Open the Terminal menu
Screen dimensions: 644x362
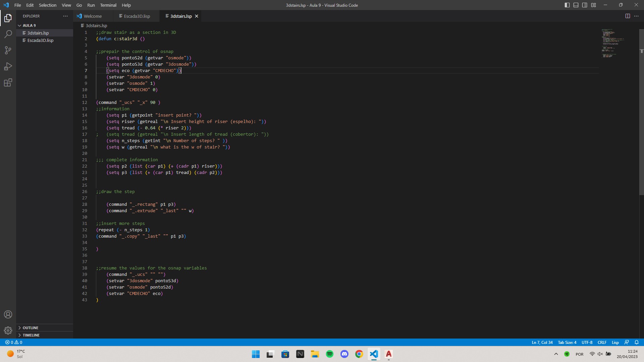click(108, 5)
